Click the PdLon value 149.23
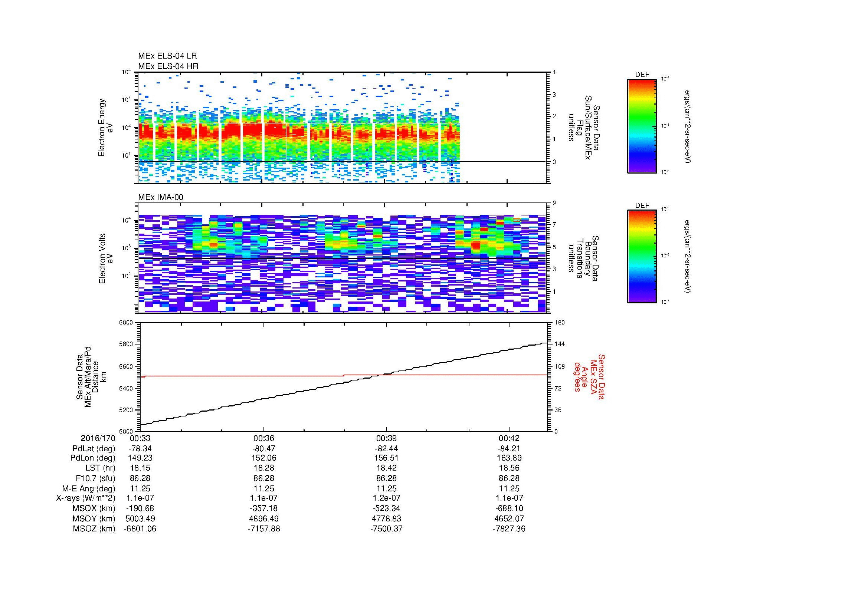 point(140,458)
